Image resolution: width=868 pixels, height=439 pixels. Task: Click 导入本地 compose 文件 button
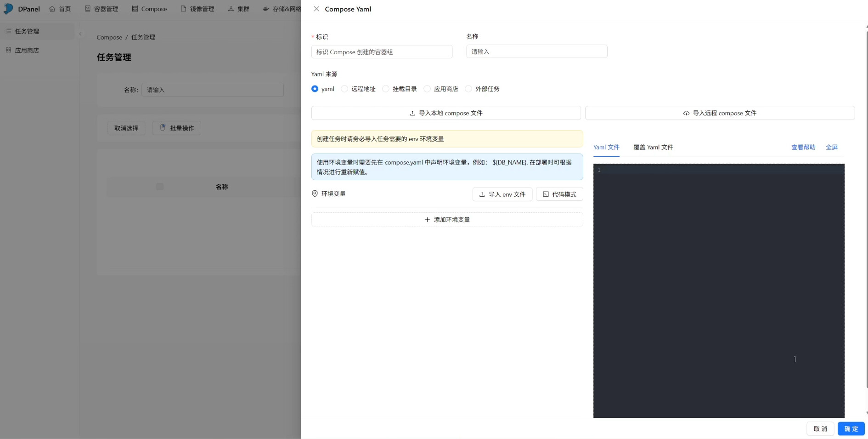pos(445,113)
